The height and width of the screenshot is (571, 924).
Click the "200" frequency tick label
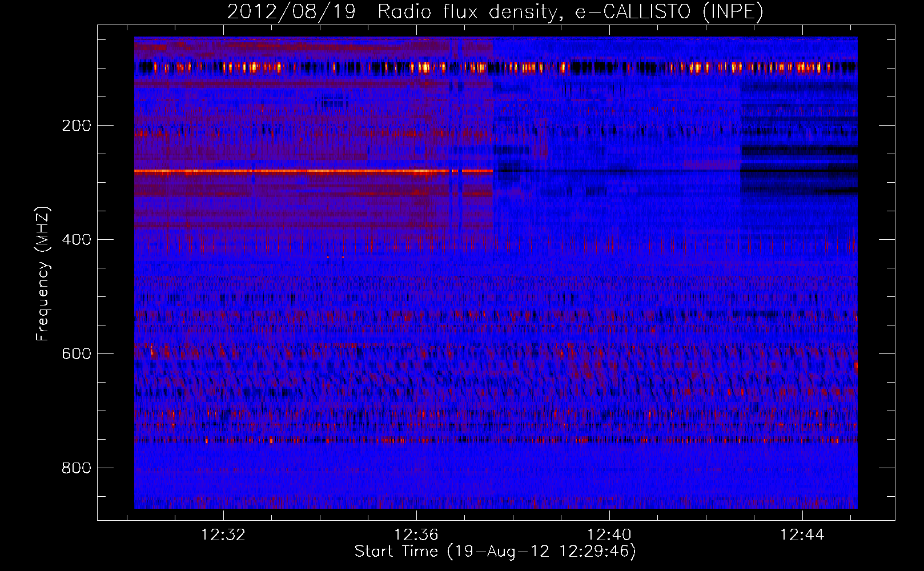pos(77,126)
